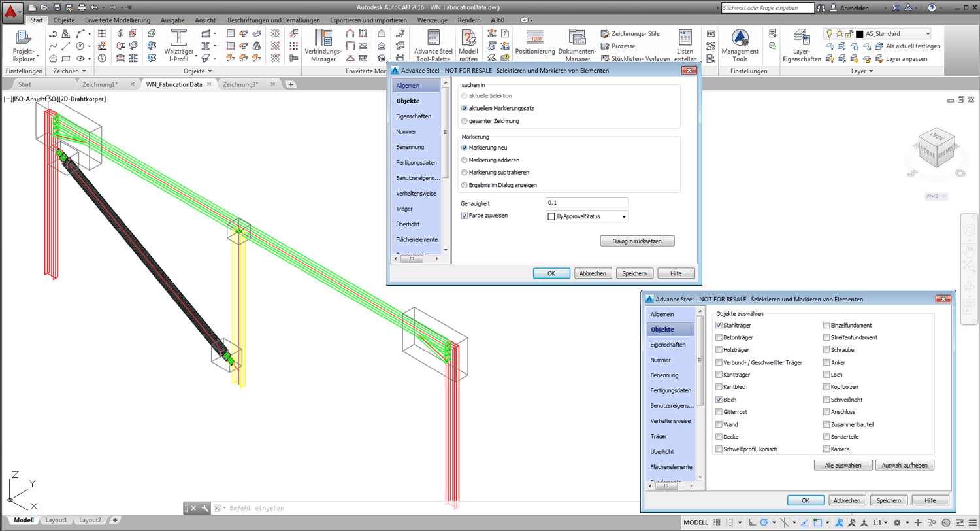
Task: Uncheck the Blech checkbox
Action: (719, 400)
